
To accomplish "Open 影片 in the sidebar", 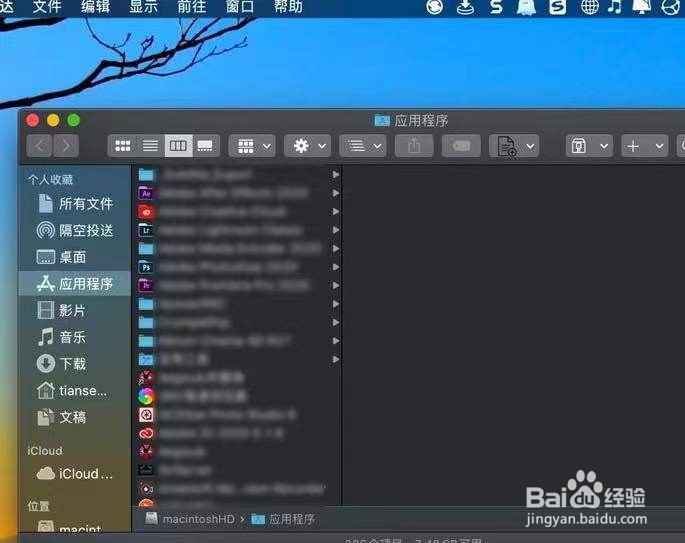I will click(61, 310).
